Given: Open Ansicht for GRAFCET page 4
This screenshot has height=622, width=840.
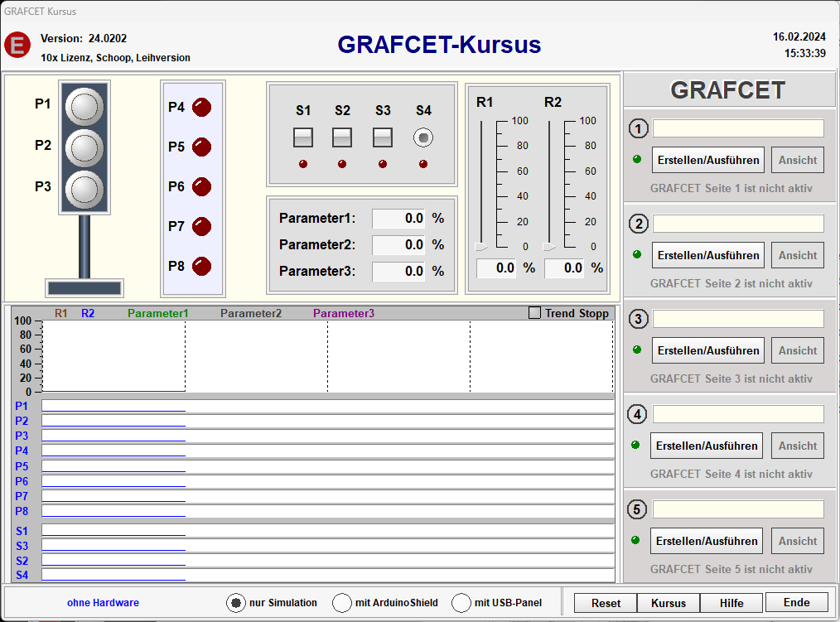Looking at the screenshot, I should (798, 446).
